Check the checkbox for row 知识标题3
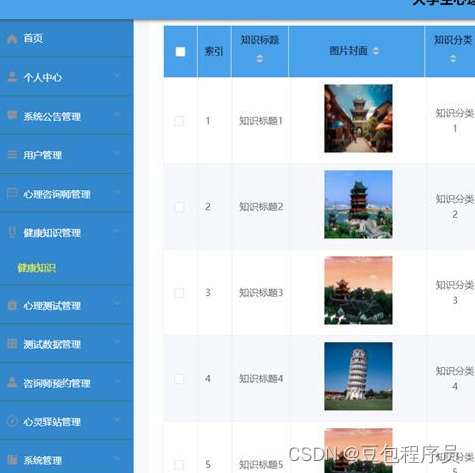 179,293
